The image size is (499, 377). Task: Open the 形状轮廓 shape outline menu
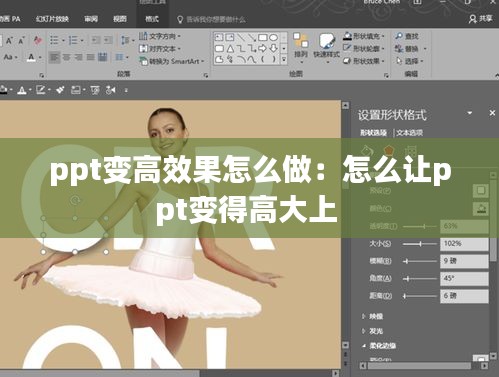364,49
